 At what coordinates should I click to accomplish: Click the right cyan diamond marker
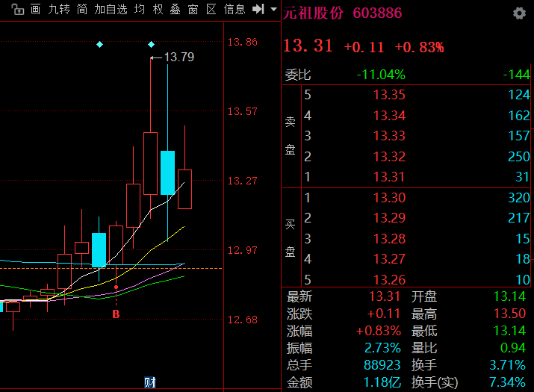pos(151,45)
